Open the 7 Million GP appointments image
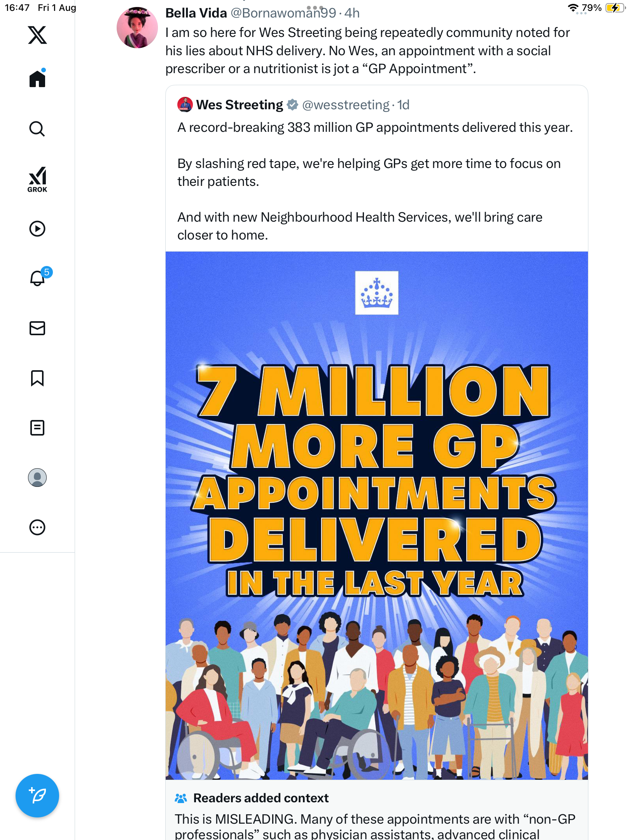 376,515
